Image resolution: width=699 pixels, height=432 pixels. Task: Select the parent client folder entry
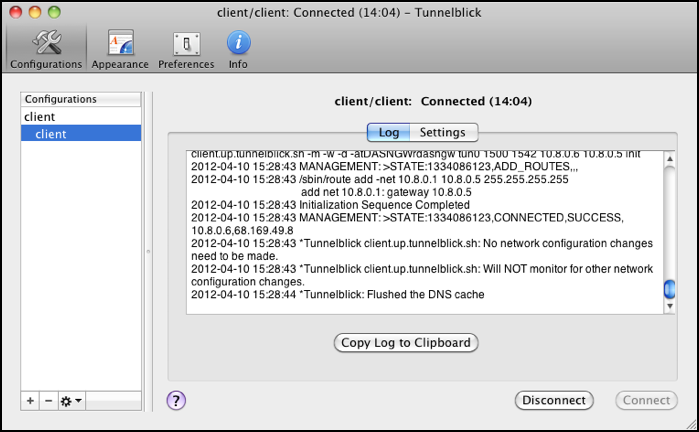[x=40, y=117]
